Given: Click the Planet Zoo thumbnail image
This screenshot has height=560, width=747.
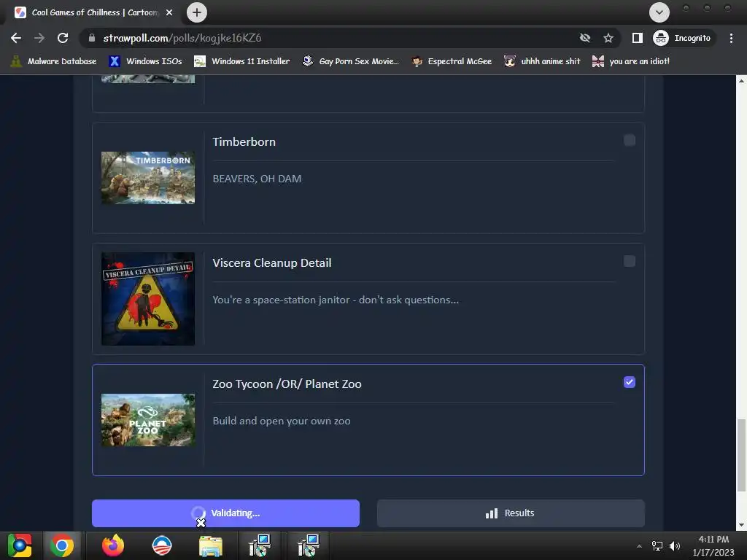Looking at the screenshot, I should (148, 420).
